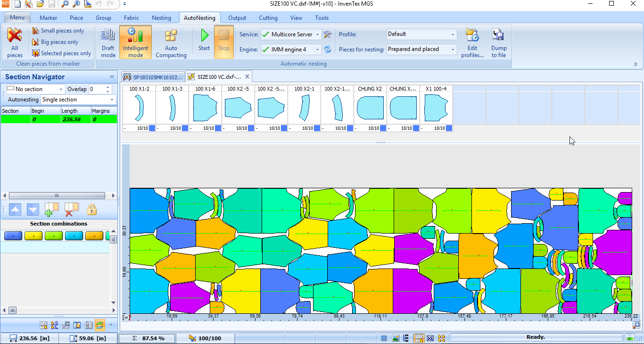Click yellow section combination swatch
This screenshot has width=644, height=344.
point(33,236)
